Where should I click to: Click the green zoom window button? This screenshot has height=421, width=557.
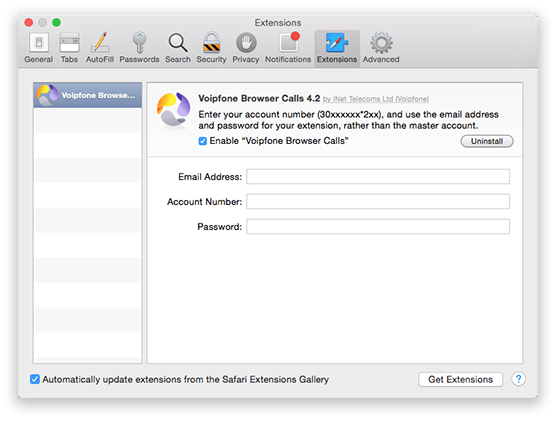[56, 22]
